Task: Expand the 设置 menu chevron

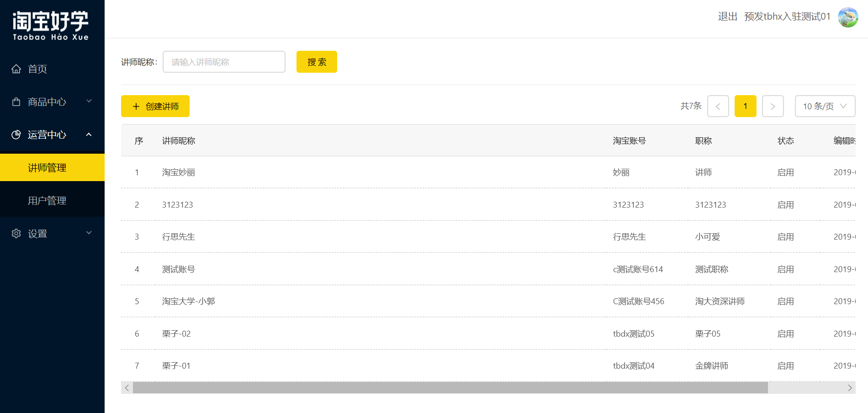Action: (89, 233)
